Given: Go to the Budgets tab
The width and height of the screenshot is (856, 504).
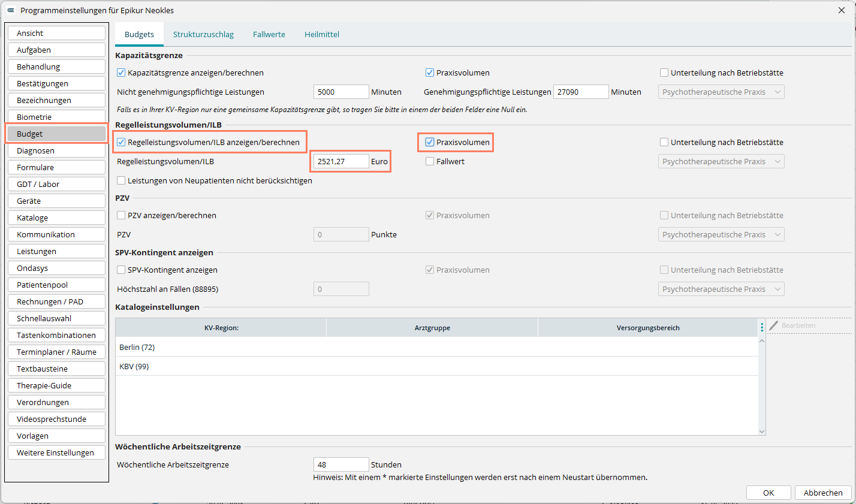Looking at the screenshot, I should pyautogui.click(x=139, y=34).
